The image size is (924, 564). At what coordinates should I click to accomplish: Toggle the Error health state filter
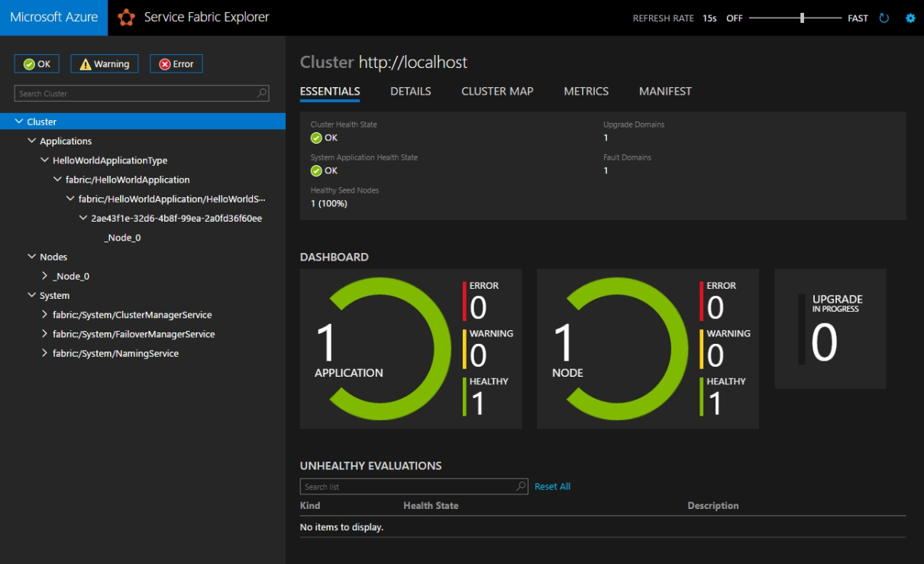(x=176, y=63)
